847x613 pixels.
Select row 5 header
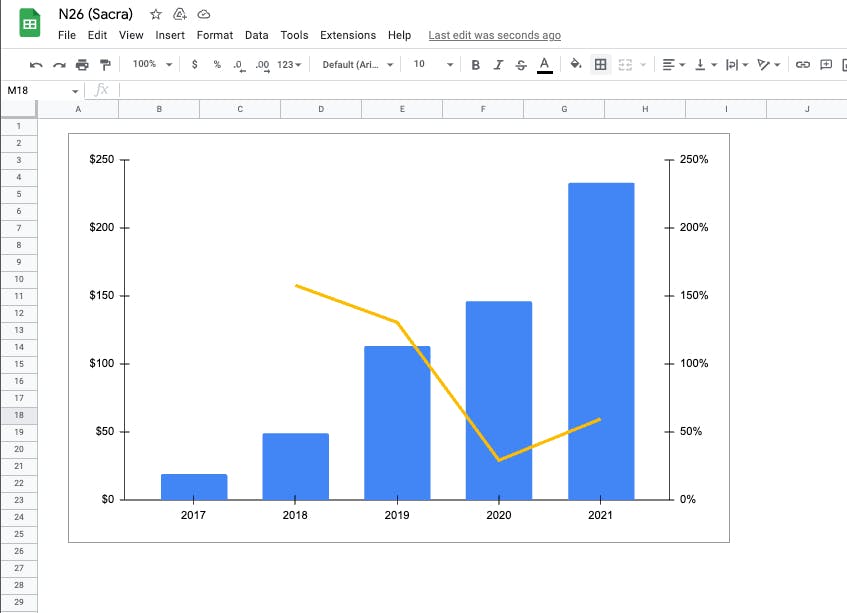(x=19, y=194)
